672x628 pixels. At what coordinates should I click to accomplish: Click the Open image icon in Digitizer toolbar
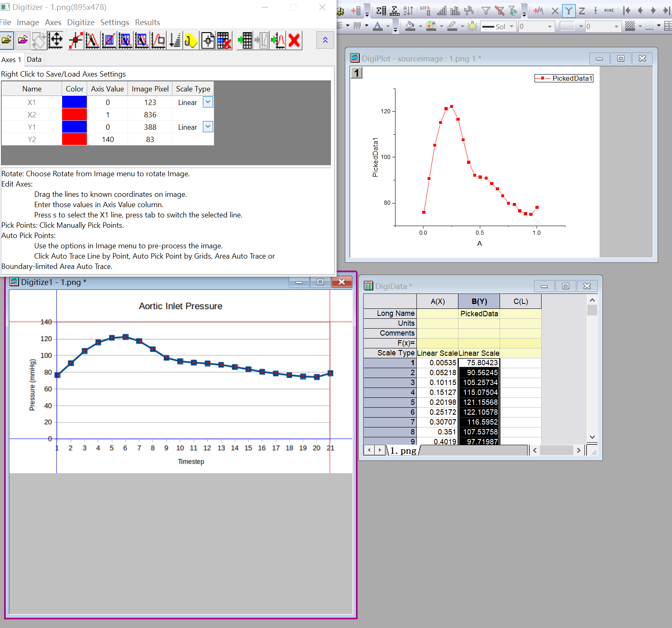(7, 40)
